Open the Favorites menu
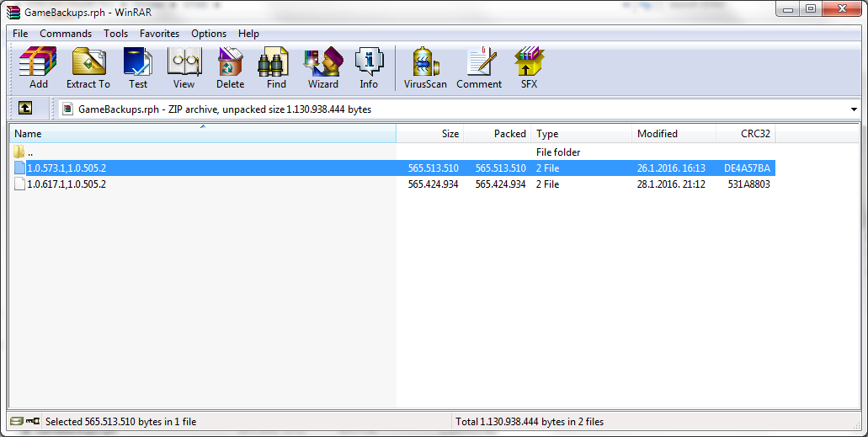This screenshot has width=868, height=437. (x=159, y=33)
